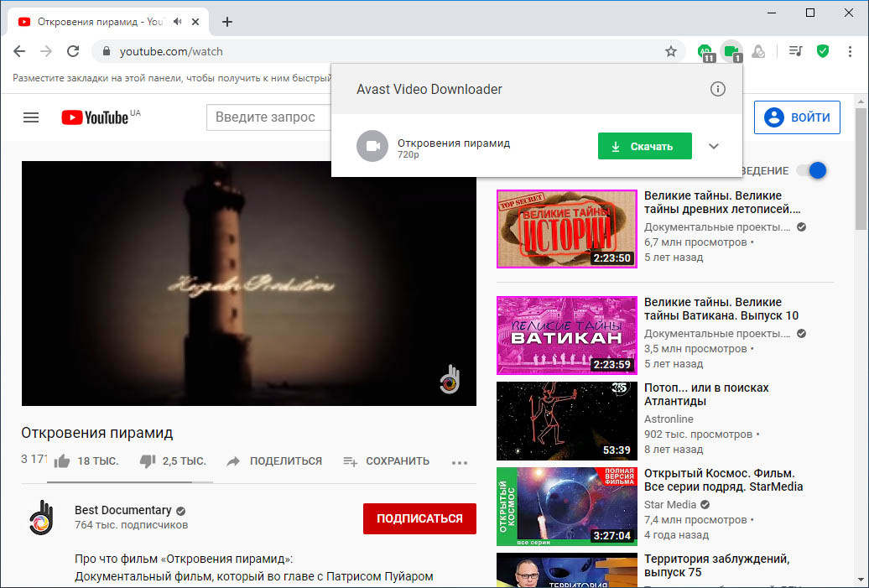Viewport: 869px width, 588px height.
Task: Like the video with thumbs up
Action: (62, 461)
